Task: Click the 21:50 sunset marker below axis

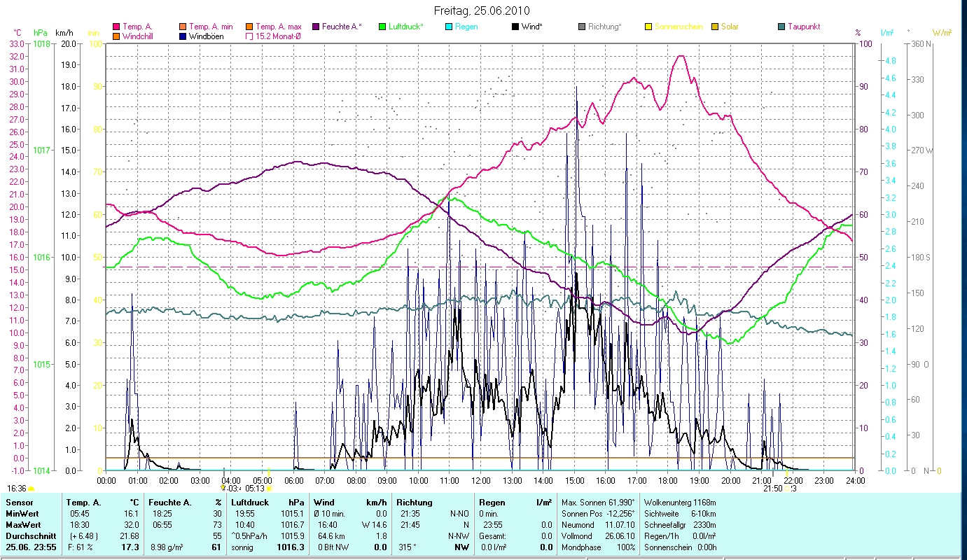Action: pos(772,489)
